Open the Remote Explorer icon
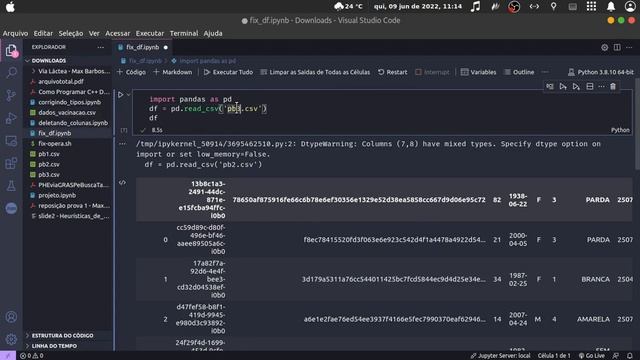The width and height of the screenshot is (640, 360). click(x=11, y=141)
